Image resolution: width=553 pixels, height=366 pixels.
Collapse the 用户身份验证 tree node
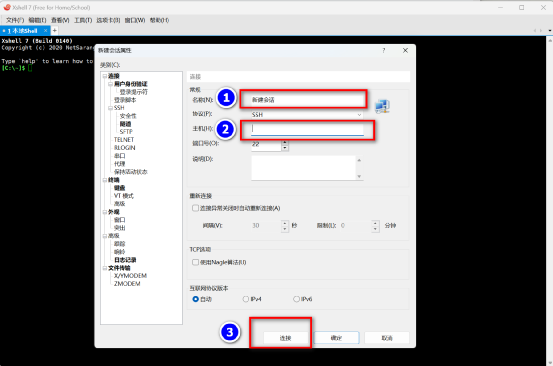(x=110, y=84)
